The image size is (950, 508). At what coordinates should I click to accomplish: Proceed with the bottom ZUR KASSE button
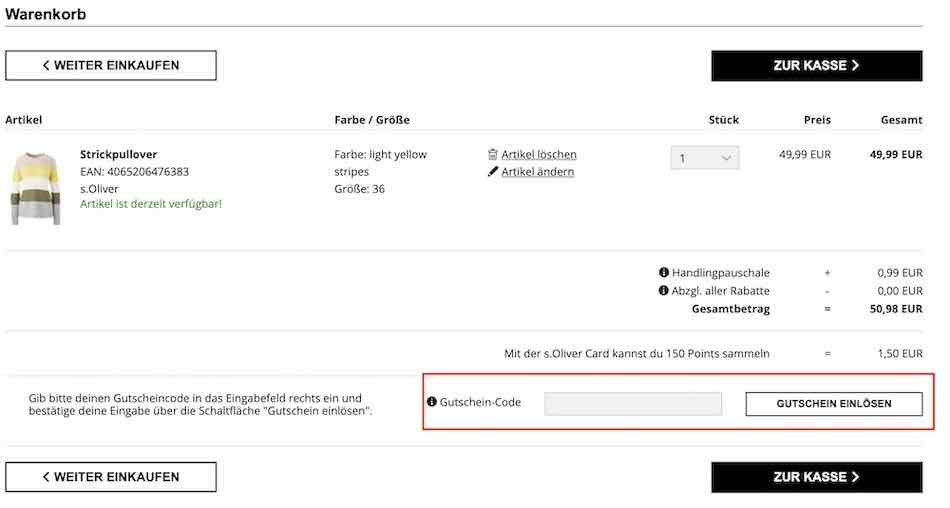pos(817,477)
